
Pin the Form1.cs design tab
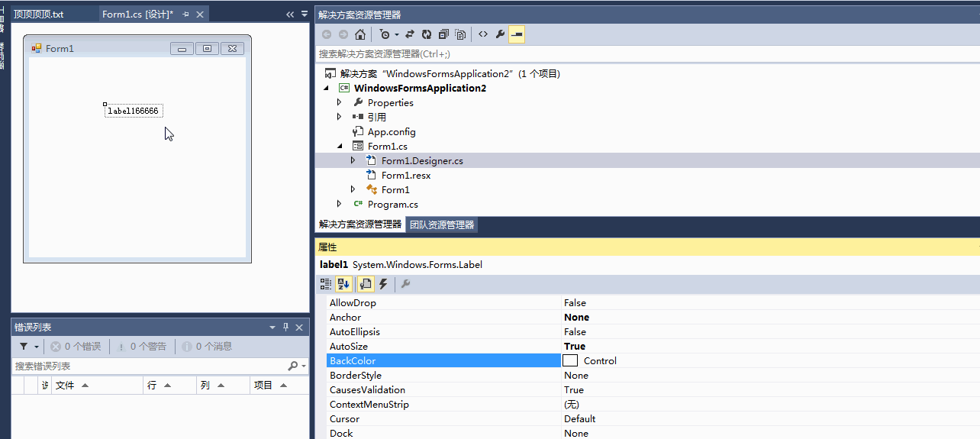click(185, 15)
